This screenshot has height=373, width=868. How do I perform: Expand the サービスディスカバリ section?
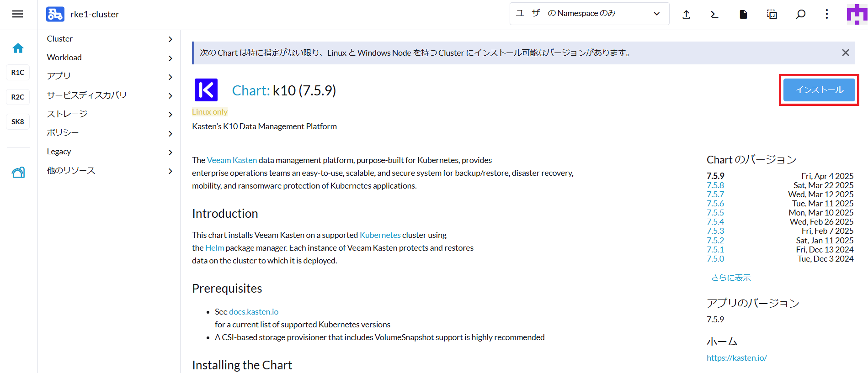[x=170, y=95]
